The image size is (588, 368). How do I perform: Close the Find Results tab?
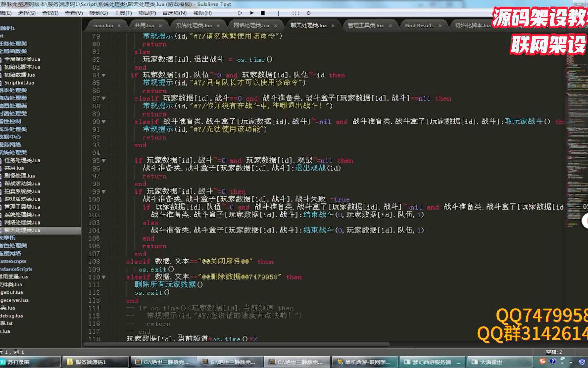coord(440,25)
